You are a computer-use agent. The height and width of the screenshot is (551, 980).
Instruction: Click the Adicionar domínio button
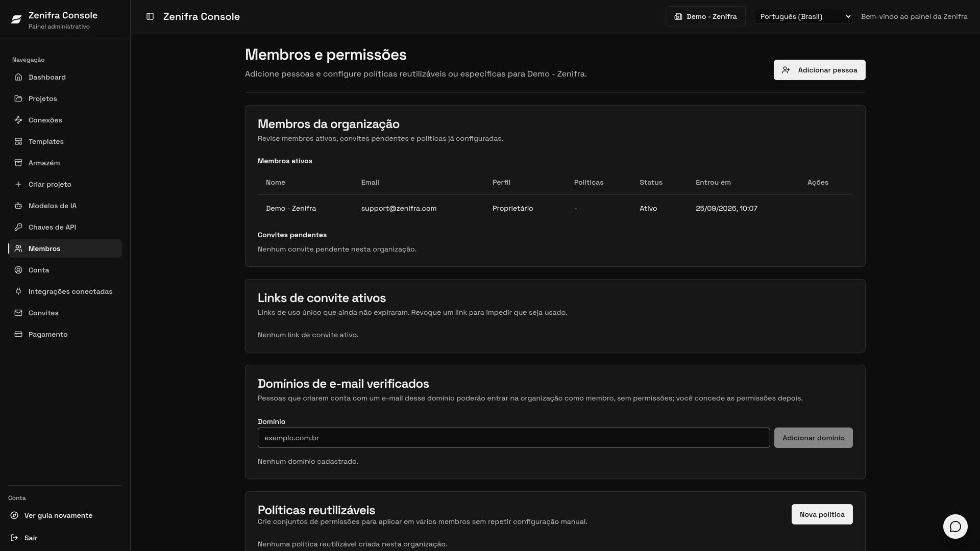tap(813, 438)
